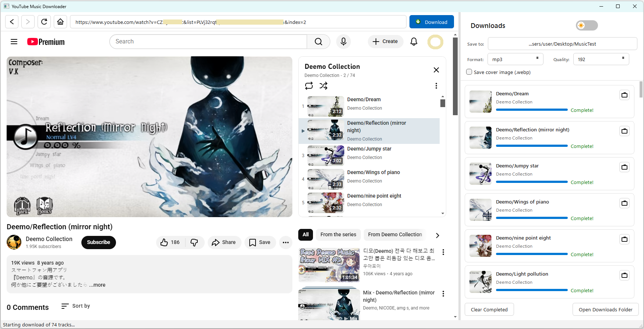The width and height of the screenshot is (644, 329).
Task: Open the Create menu
Action: pyautogui.click(x=385, y=42)
